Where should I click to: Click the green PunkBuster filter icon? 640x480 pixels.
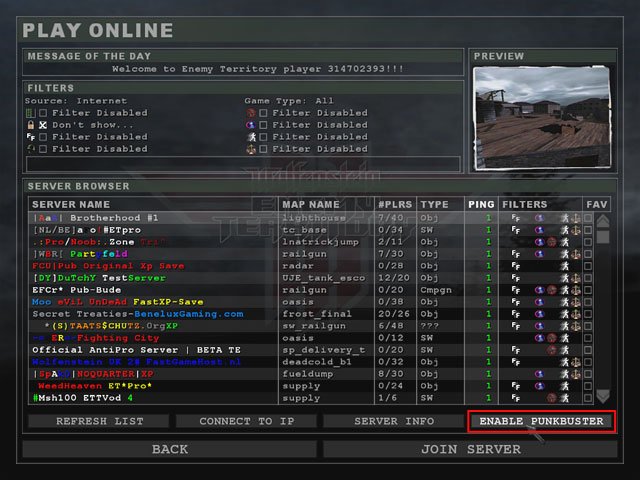(x=31, y=113)
